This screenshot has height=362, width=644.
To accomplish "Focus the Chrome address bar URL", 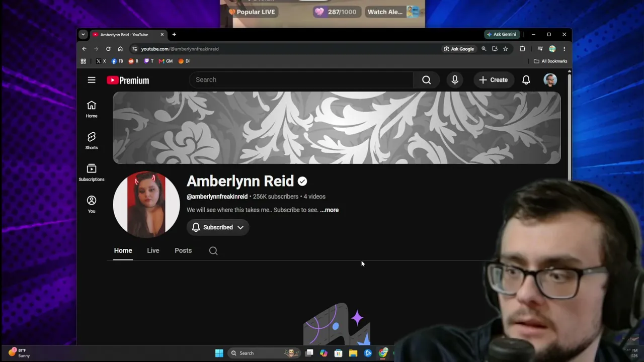I will click(x=180, y=49).
